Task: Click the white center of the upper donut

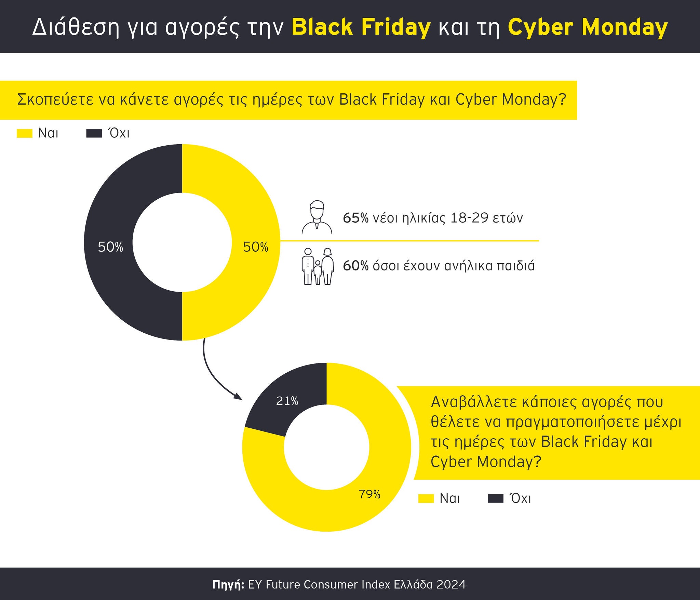Action: pos(182,242)
